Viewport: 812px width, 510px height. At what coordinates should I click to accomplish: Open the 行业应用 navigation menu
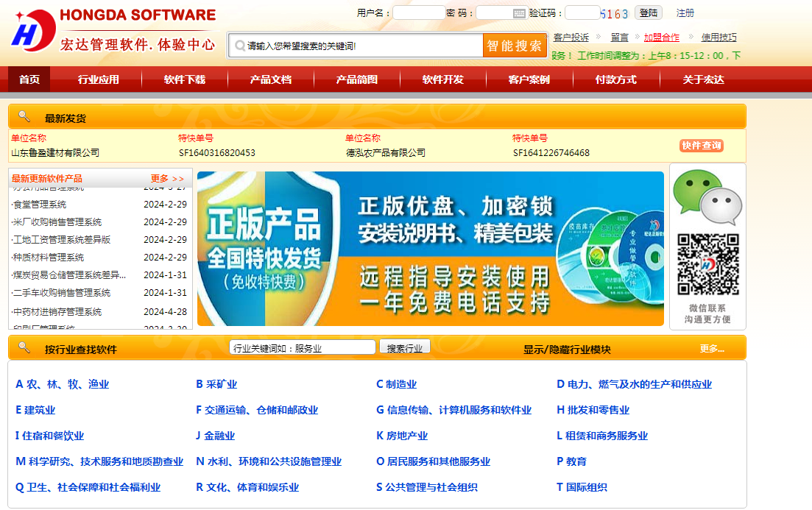coord(98,79)
